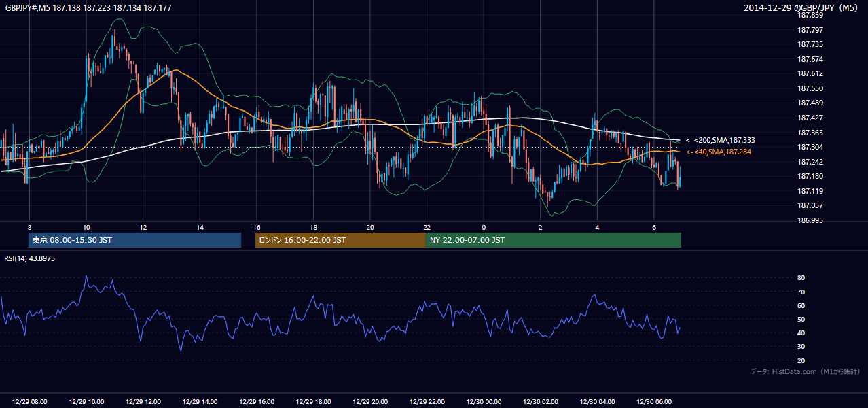
Task: Click RSI scale value 30
Action: pos(801,347)
